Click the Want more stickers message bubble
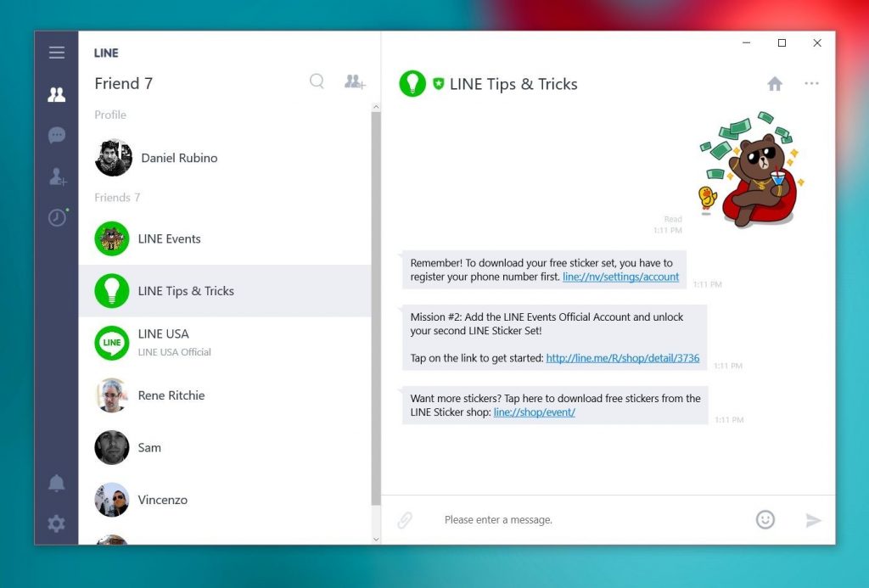Image resolution: width=869 pixels, height=588 pixels. (555, 405)
